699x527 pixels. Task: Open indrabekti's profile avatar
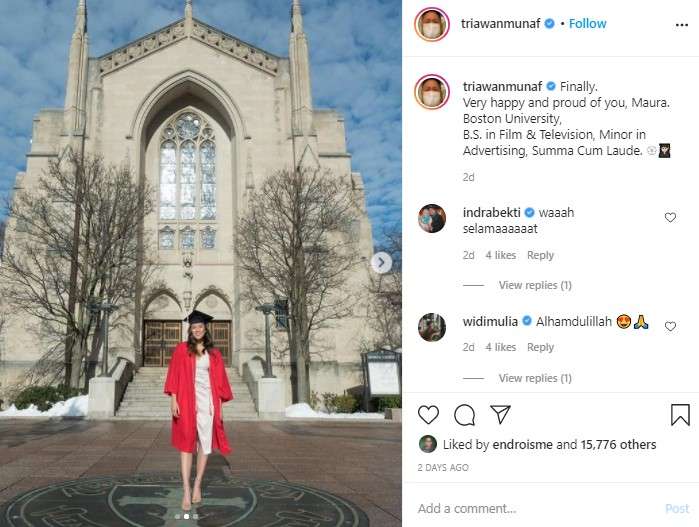[432, 218]
